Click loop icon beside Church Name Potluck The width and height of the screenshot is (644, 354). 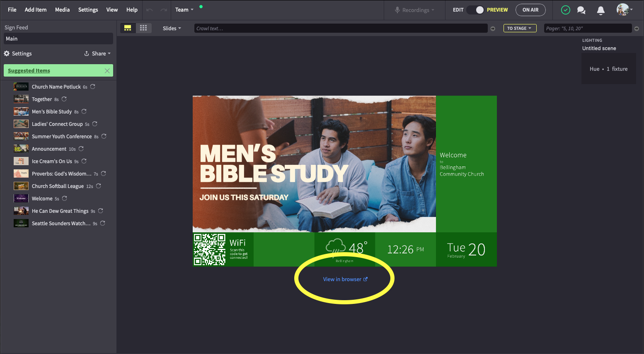click(93, 87)
